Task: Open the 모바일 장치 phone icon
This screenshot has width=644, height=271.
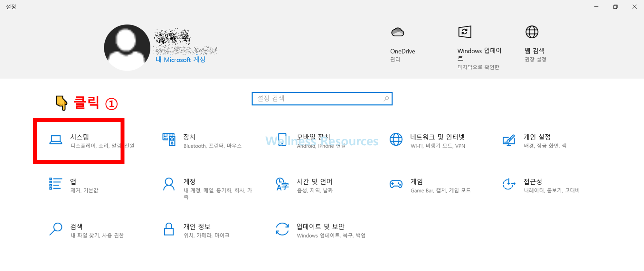Action: pyautogui.click(x=282, y=140)
